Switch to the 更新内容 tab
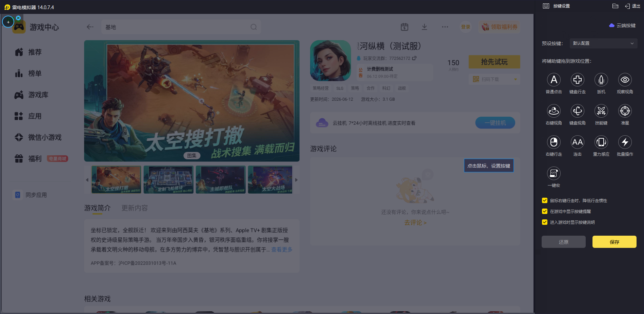The width and height of the screenshot is (644, 314). (x=135, y=208)
